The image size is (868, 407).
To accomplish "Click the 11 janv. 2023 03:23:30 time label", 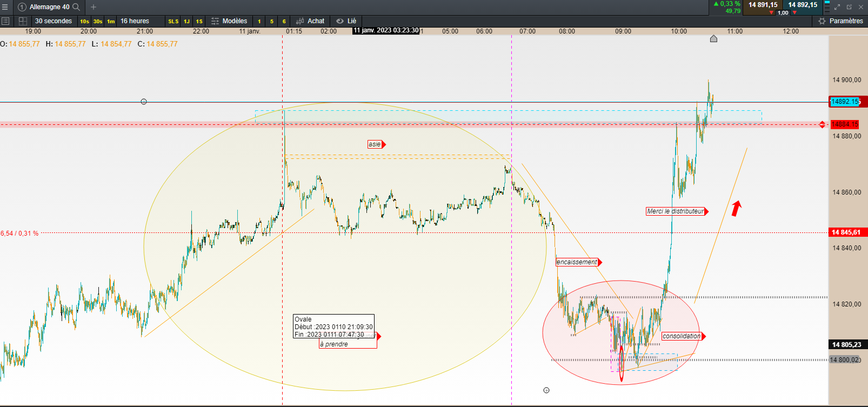I will [x=386, y=30].
